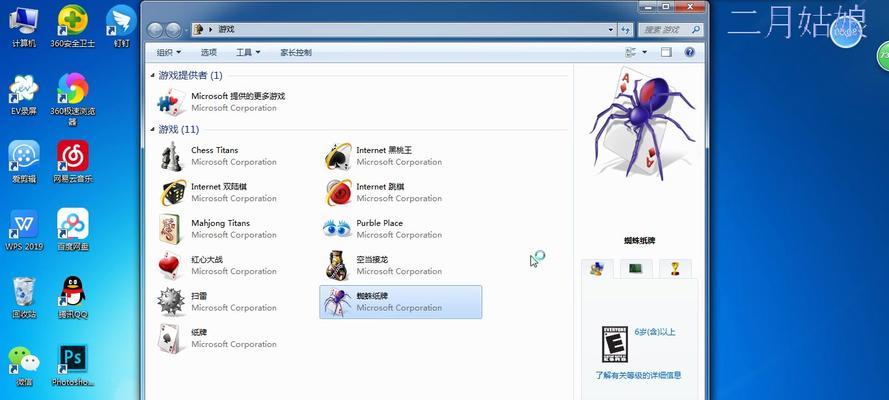This screenshot has width=889, height=400.
Task: Click the change view icon button
Action: [630, 53]
